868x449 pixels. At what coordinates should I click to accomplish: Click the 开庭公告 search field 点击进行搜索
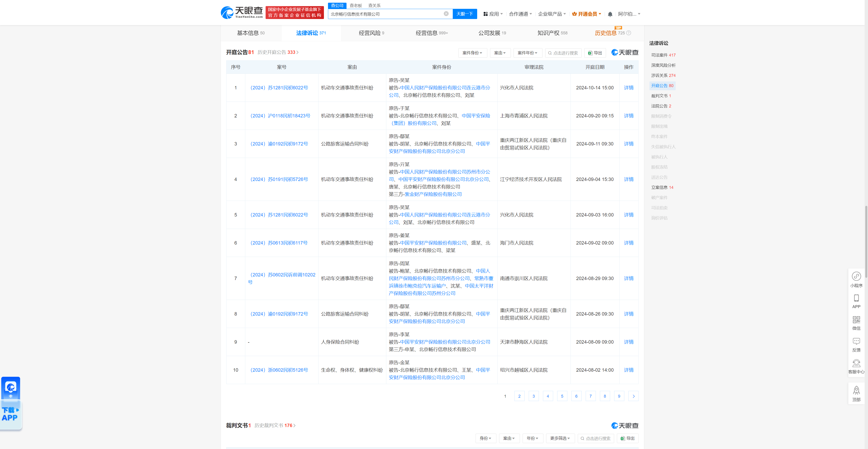pyautogui.click(x=563, y=53)
